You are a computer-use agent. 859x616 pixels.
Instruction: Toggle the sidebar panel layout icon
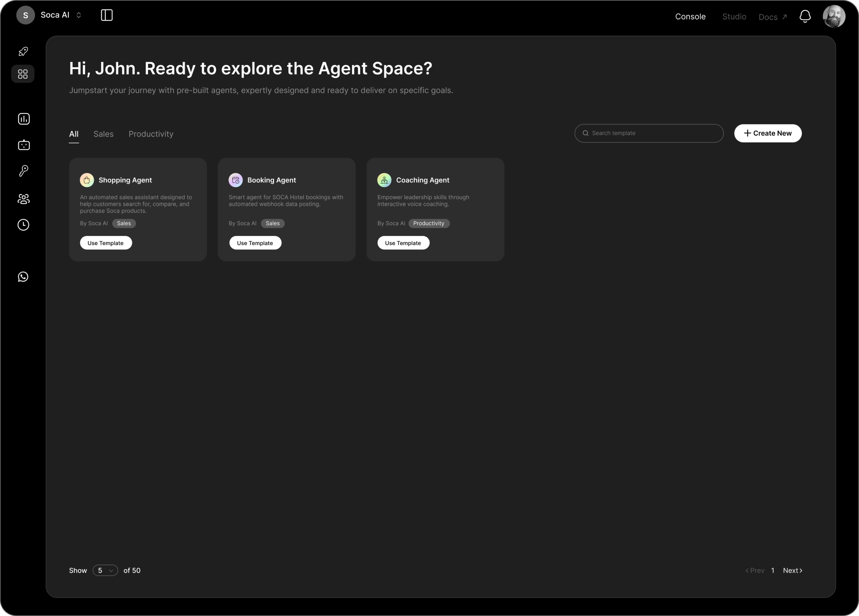(x=107, y=15)
